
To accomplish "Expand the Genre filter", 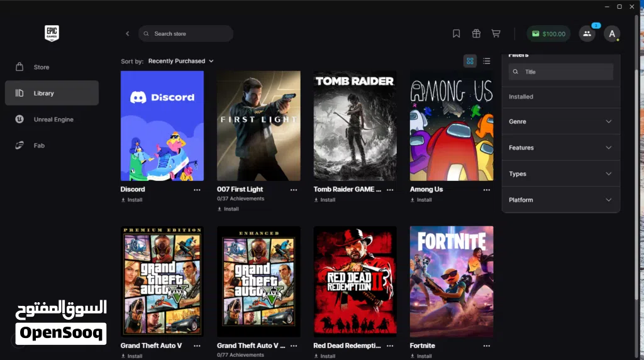I will tap(560, 121).
